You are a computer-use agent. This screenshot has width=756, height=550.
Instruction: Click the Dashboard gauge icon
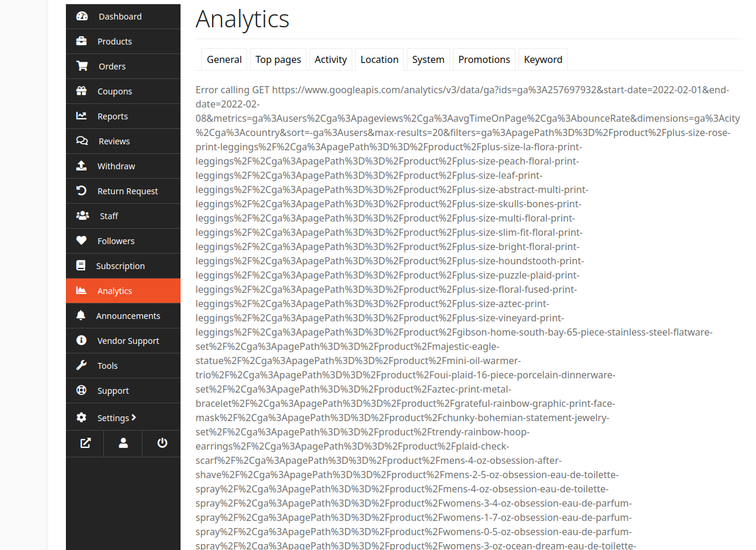click(x=82, y=17)
